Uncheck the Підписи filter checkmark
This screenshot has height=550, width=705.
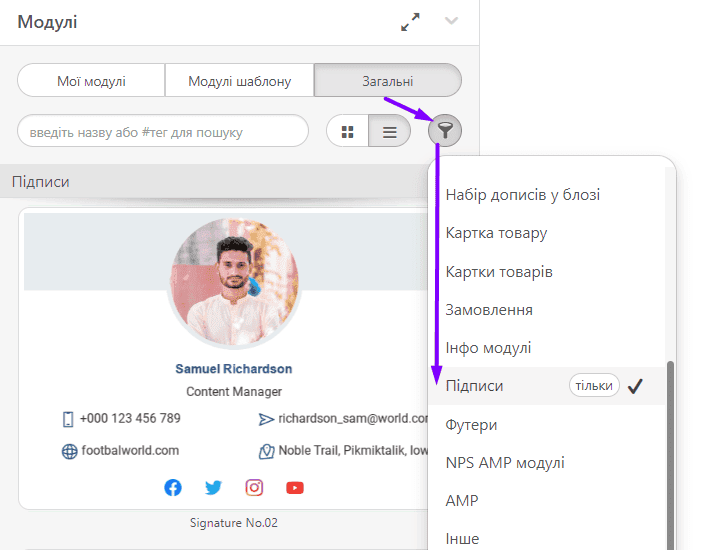(635, 386)
